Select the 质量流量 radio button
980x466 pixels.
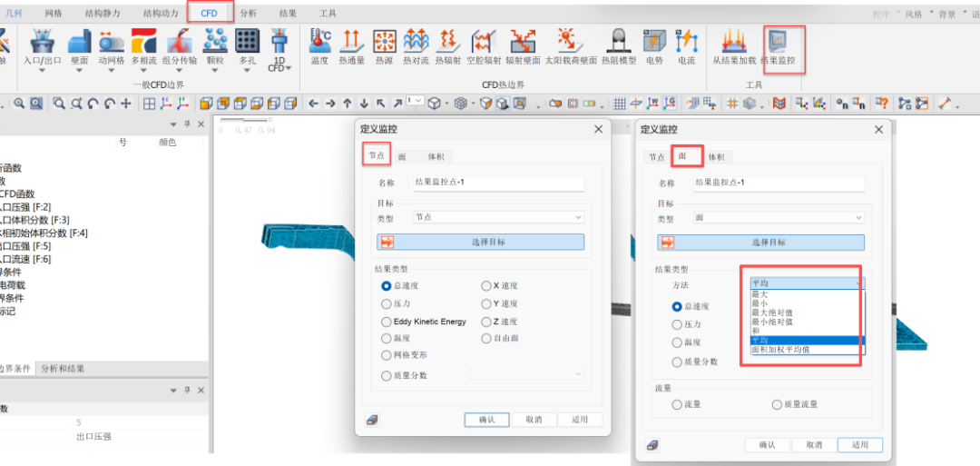click(x=778, y=405)
